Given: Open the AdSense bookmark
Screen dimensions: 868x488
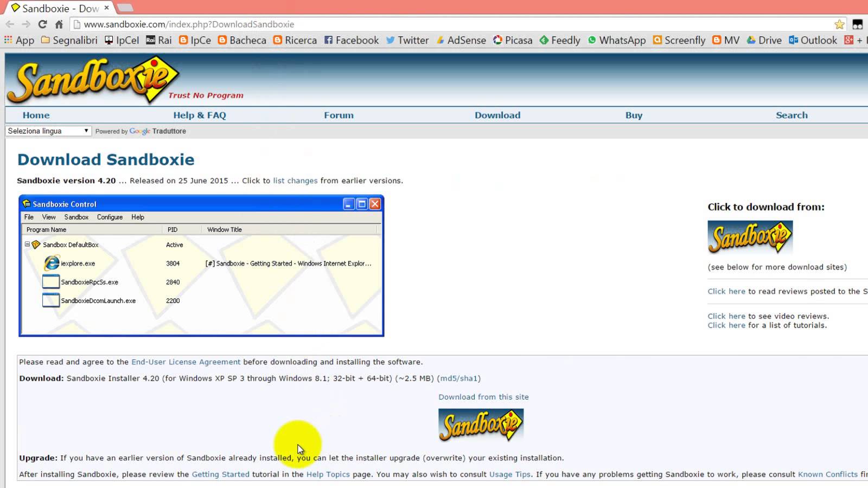Looking at the screenshot, I should [x=461, y=40].
